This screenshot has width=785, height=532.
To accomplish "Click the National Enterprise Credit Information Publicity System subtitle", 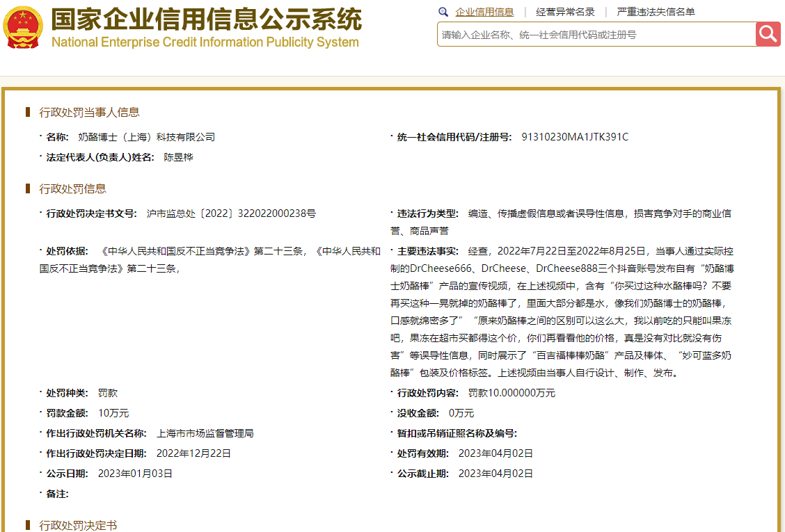I will pyautogui.click(x=205, y=42).
